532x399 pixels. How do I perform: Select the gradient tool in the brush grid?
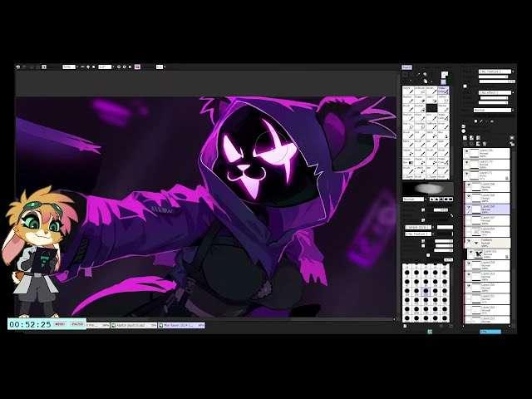(x=408, y=162)
